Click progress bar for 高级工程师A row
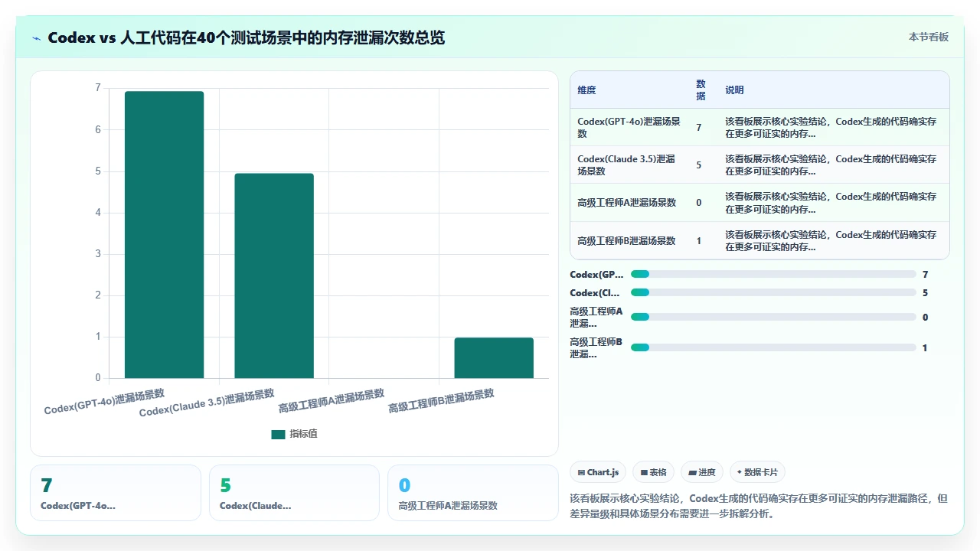 click(773, 317)
